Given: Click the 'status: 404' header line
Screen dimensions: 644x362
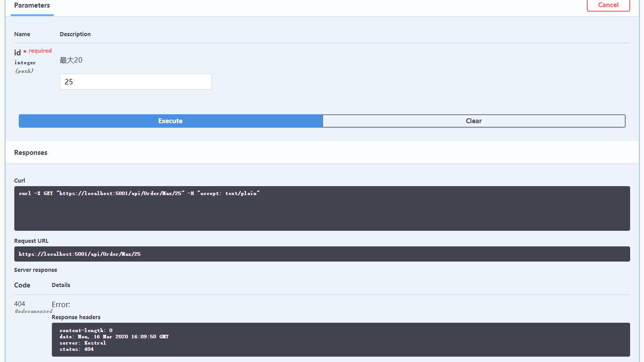Looking at the screenshot, I should tap(76, 349).
